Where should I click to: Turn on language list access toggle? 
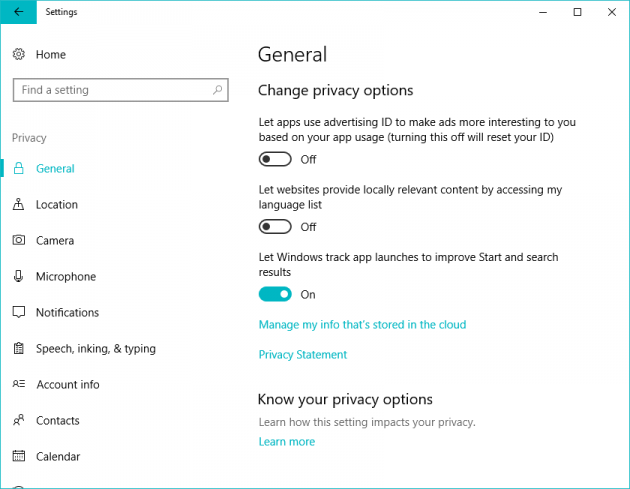click(275, 227)
